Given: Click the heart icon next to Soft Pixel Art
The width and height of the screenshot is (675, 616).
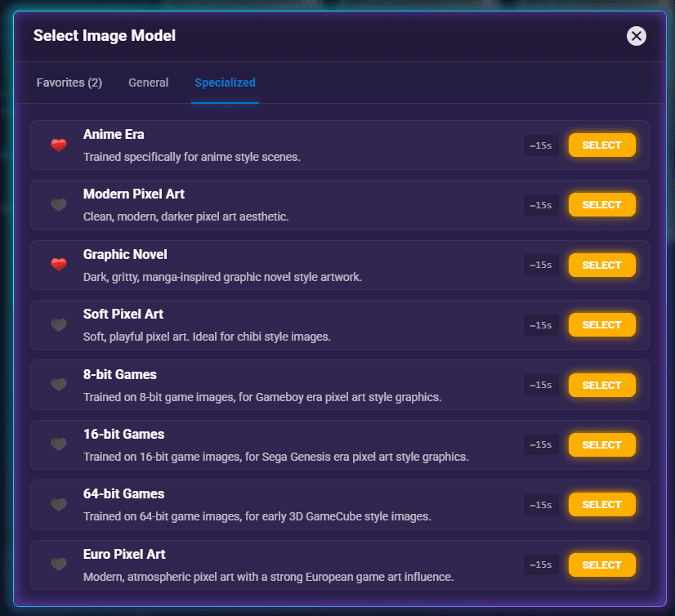Looking at the screenshot, I should (59, 324).
